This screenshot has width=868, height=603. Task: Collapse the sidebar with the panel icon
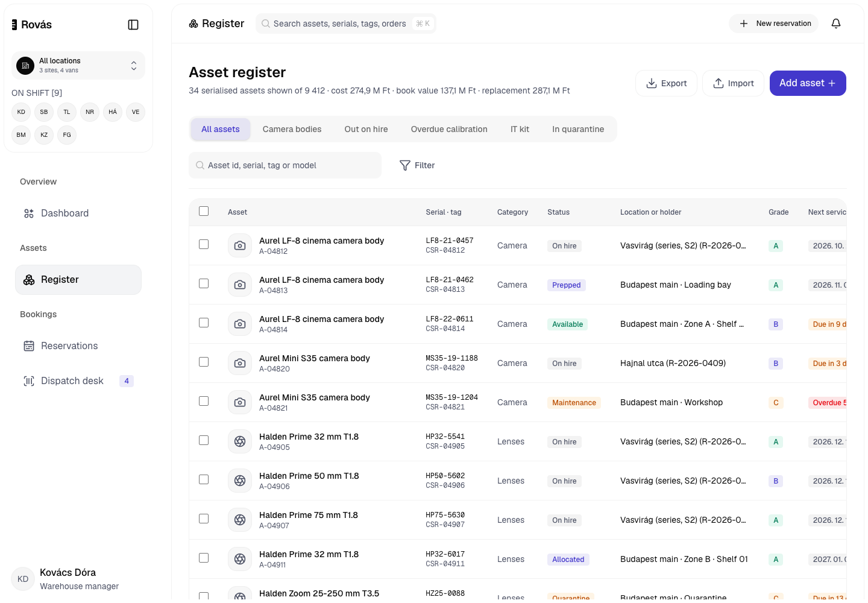pos(133,25)
